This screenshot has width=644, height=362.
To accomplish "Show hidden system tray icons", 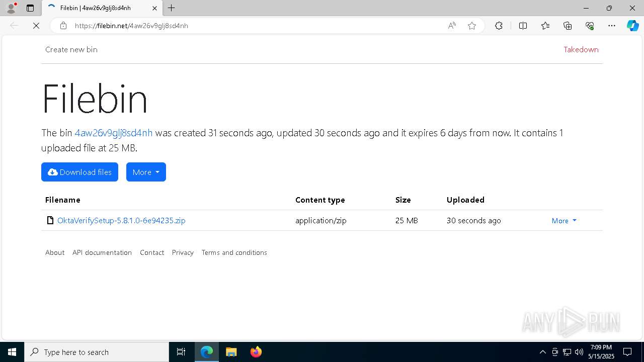I will [x=542, y=352].
